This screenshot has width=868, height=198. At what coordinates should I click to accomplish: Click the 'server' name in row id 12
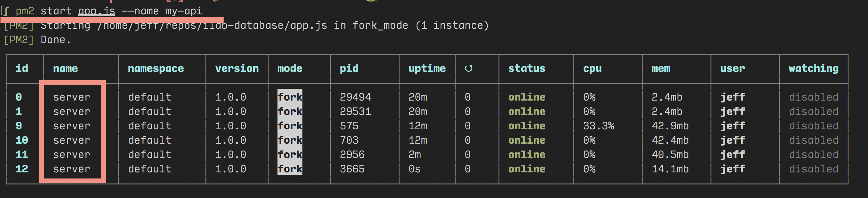coord(71,169)
